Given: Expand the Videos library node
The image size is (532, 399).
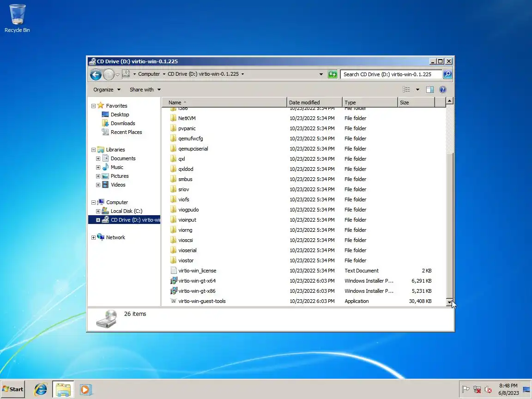Looking at the screenshot, I should [98, 185].
